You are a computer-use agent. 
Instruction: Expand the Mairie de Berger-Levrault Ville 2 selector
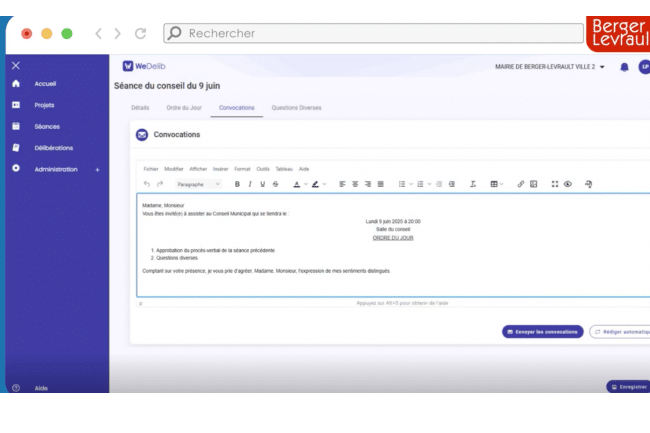pos(551,67)
